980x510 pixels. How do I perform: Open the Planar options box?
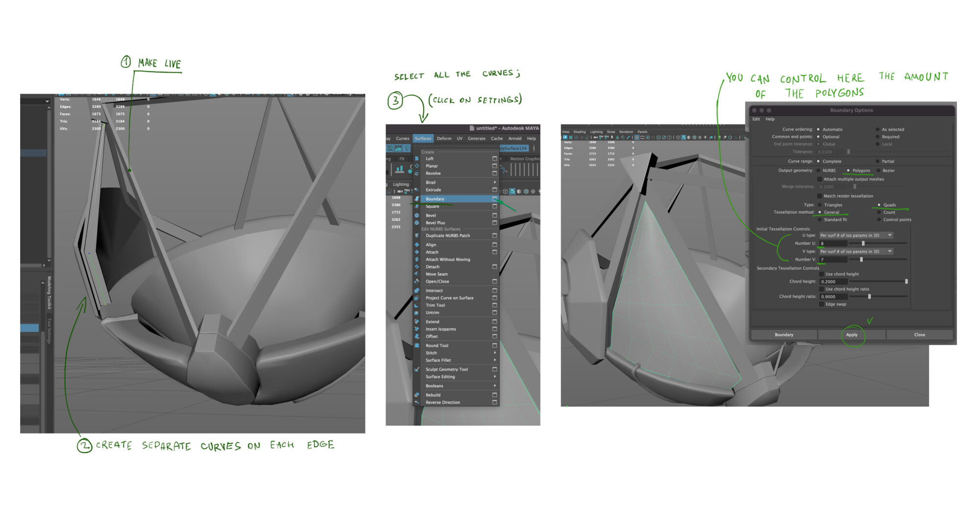pyautogui.click(x=494, y=166)
